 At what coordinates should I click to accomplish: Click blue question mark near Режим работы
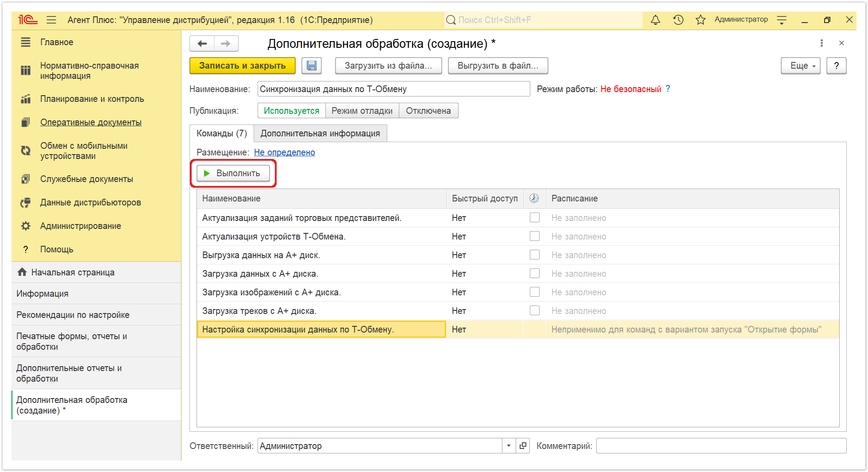click(x=668, y=89)
